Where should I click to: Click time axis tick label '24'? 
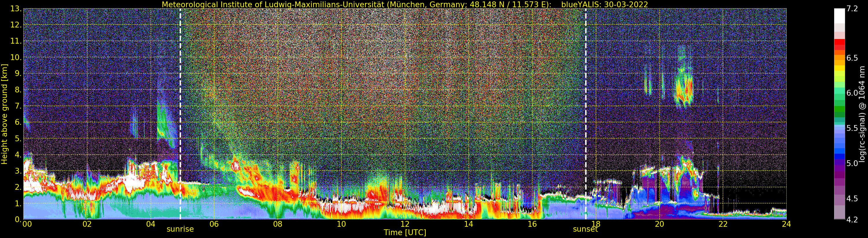point(786,224)
